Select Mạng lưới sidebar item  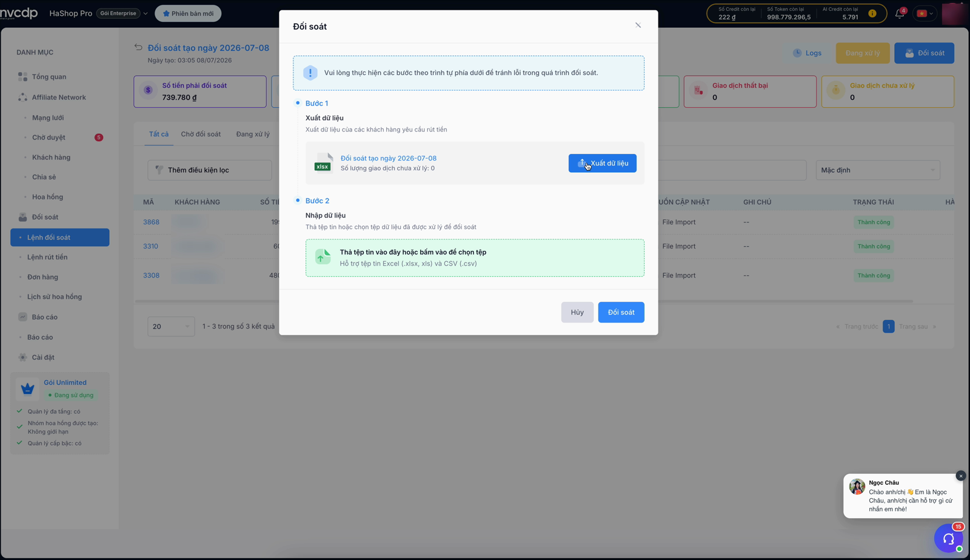coord(48,118)
